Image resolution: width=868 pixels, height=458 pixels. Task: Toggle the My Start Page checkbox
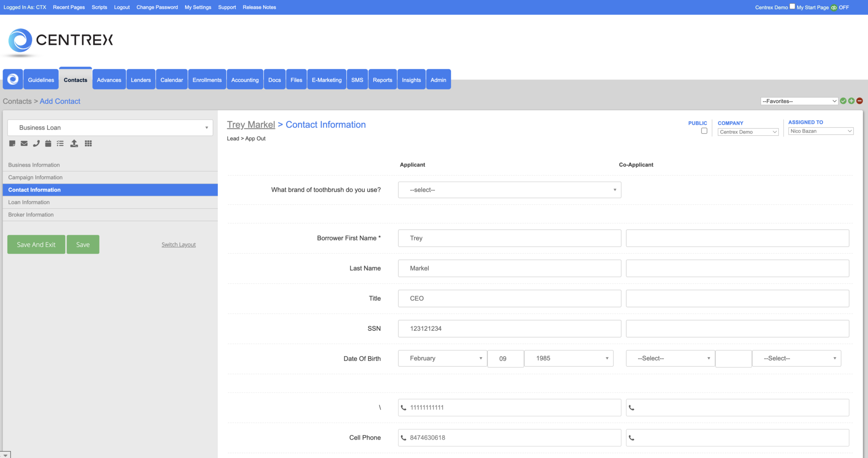coord(792,6)
